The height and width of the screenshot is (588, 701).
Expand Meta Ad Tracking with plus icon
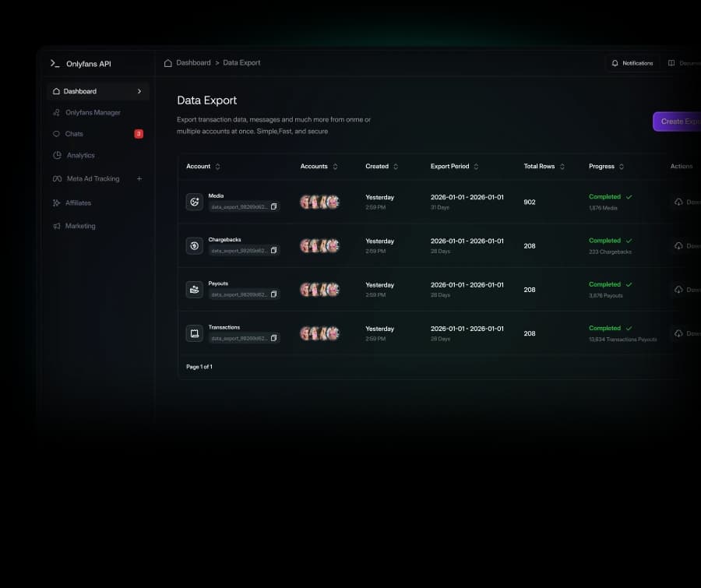tap(139, 178)
